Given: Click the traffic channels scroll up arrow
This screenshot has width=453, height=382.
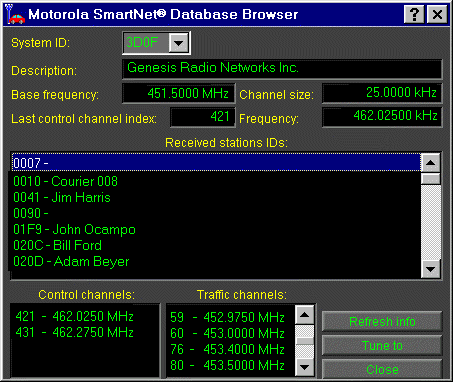Looking at the screenshot, I should coord(305,315).
